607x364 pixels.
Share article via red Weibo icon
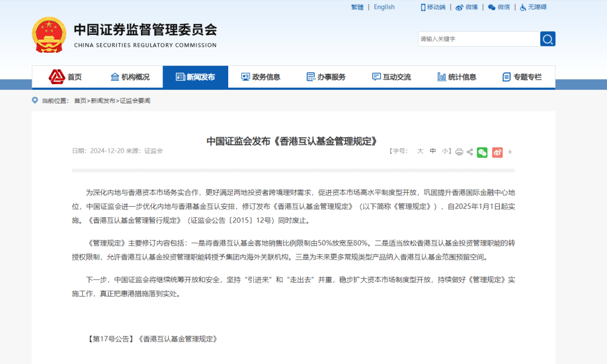497,152
